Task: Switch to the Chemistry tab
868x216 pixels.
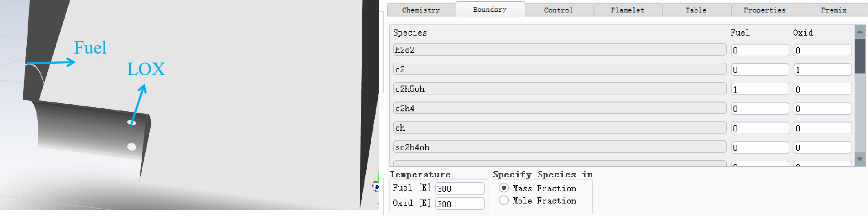Action: [421, 10]
